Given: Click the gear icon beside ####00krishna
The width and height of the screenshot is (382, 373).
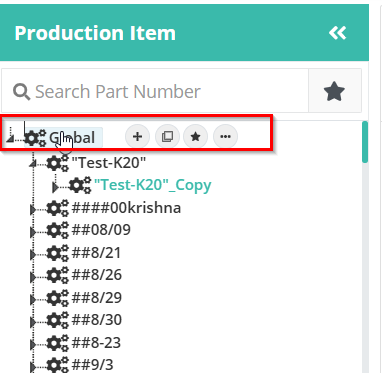Looking at the screenshot, I should pos(57,208).
